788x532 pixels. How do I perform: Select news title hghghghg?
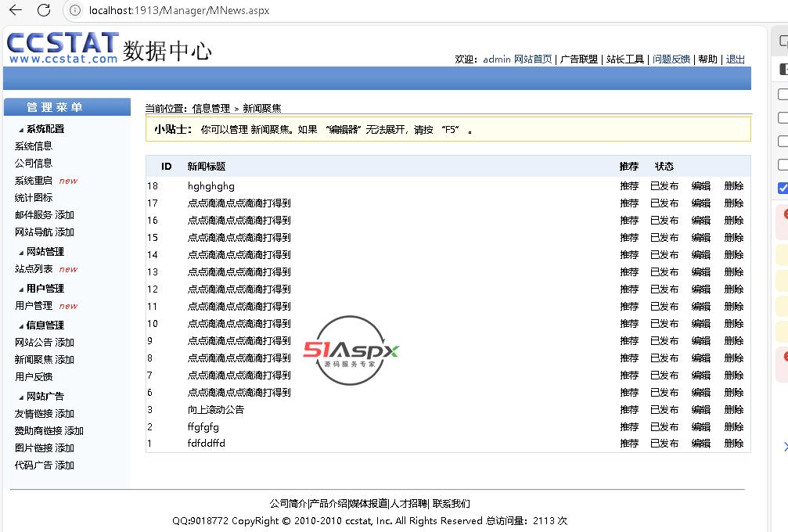(x=211, y=186)
